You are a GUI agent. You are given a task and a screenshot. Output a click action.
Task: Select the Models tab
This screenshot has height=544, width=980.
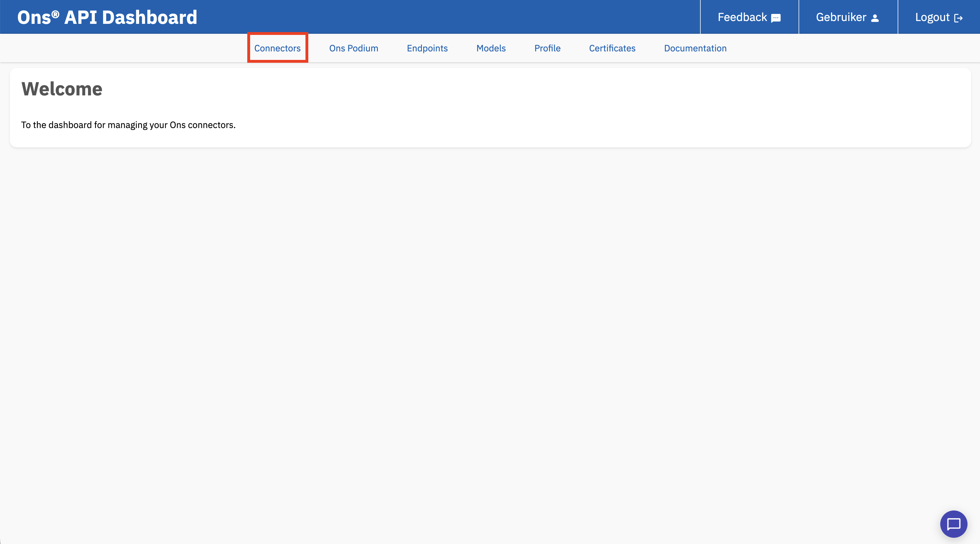click(x=491, y=48)
